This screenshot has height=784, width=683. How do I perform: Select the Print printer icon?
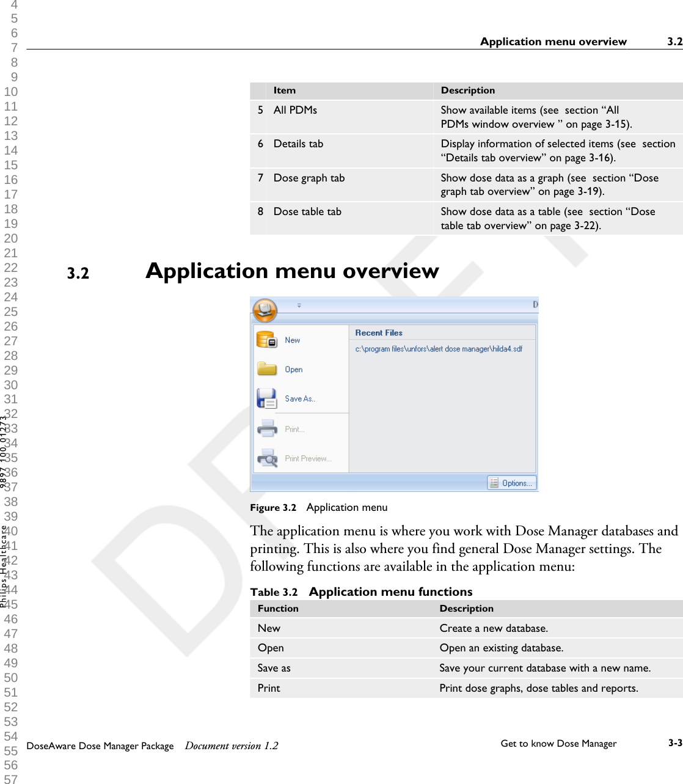click(x=267, y=428)
